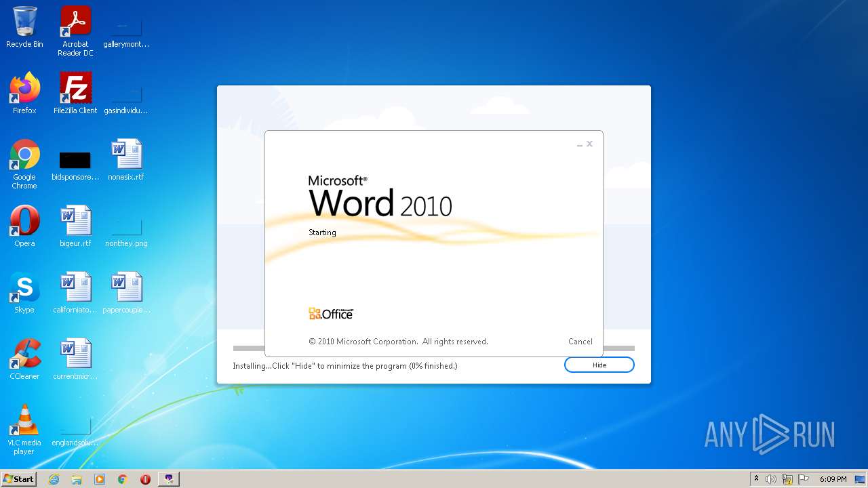Click the Microsoft copyright notice text

pyautogui.click(x=398, y=342)
